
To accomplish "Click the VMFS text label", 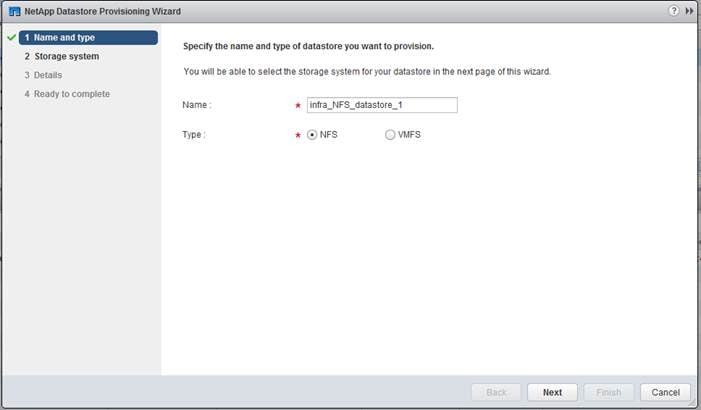I will [x=409, y=135].
